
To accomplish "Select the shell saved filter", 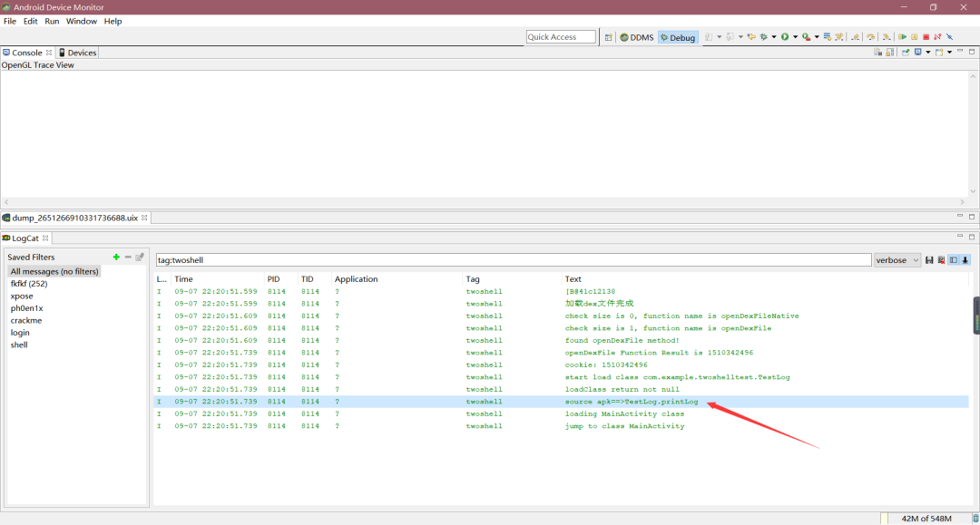I will click(19, 345).
